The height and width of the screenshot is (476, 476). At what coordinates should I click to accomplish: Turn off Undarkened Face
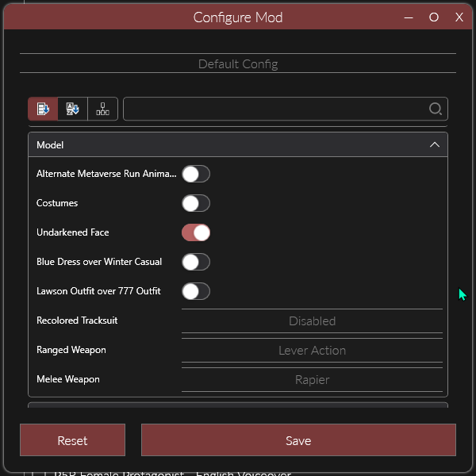196,232
